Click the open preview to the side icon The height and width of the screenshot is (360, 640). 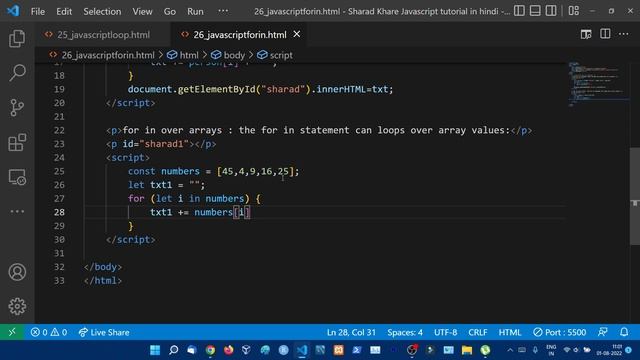586,34
